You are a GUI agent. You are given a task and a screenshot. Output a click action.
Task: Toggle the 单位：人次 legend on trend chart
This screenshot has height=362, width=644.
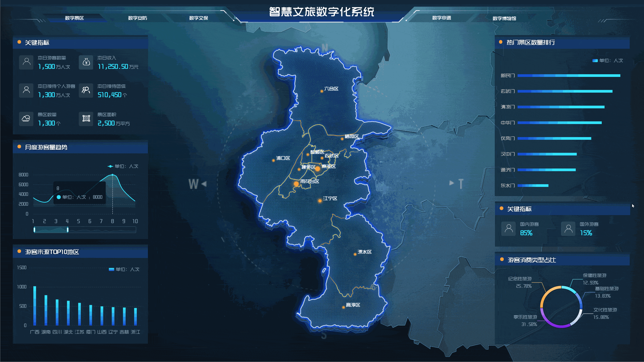click(x=123, y=166)
